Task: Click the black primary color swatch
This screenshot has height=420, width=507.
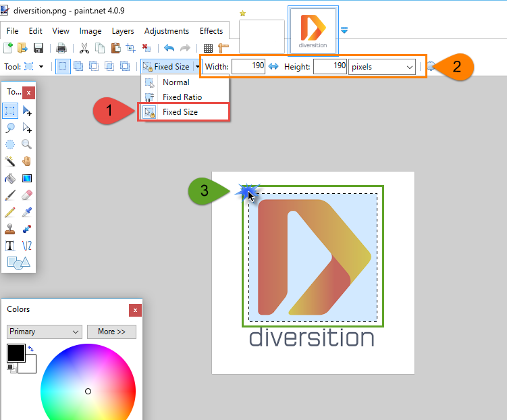Action: (x=16, y=352)
